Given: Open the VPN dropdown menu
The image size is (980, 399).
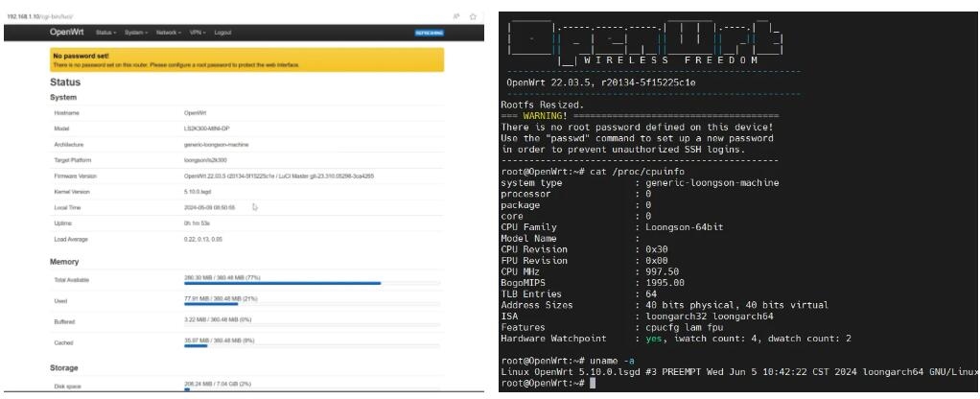Looking at the screenshot, I should point(197,33).
